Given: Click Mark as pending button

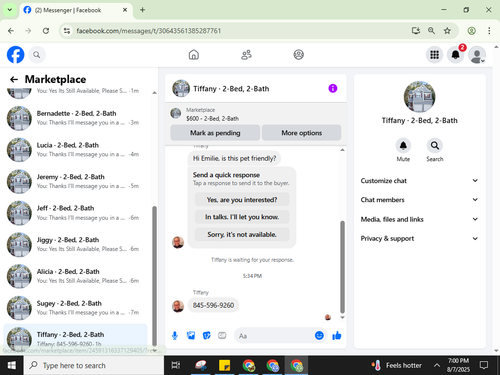Looking at the screenshot, I should [215, 133].
